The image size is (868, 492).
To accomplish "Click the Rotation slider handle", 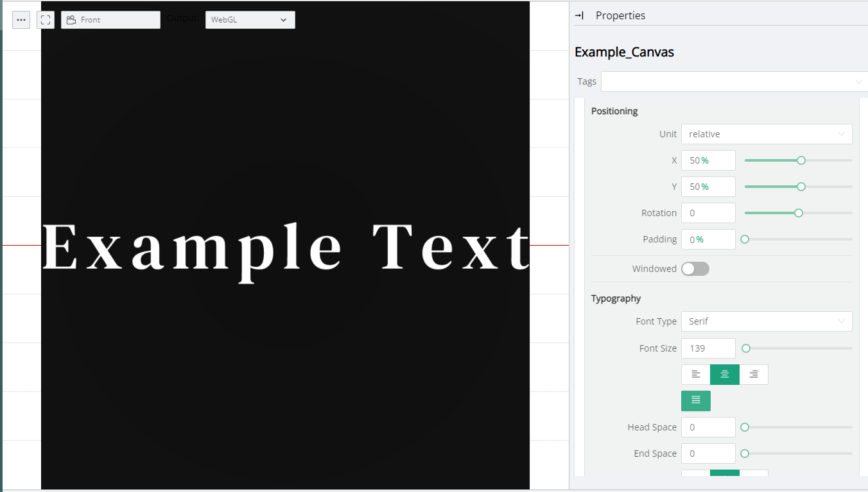I will (x=799, y=213).
